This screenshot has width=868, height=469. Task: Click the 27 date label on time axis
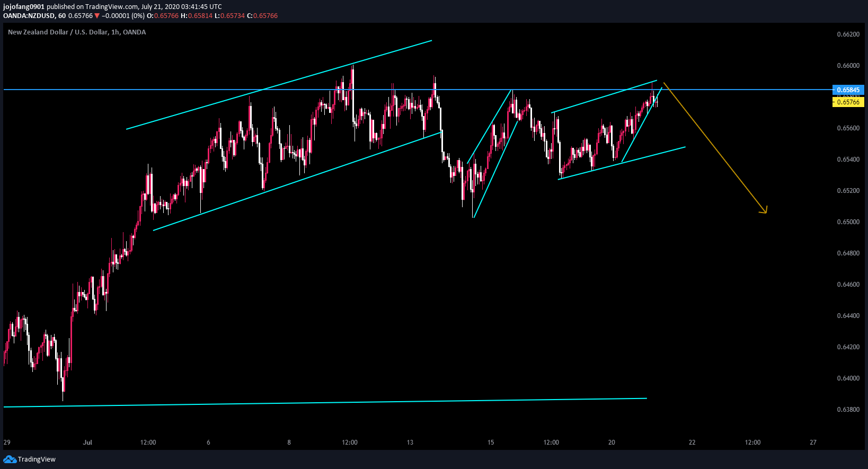point(813,443)
